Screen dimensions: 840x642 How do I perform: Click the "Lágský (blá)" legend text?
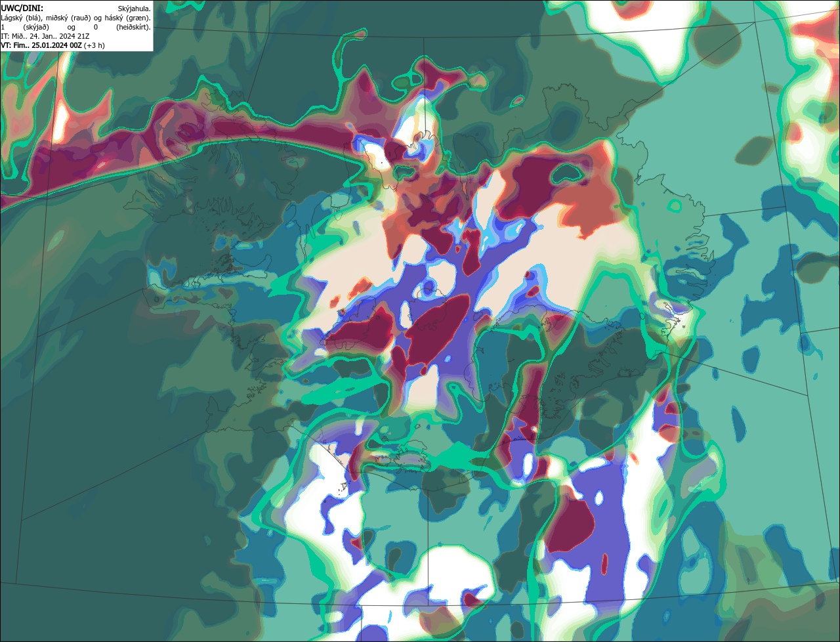(x=22, y=18)
